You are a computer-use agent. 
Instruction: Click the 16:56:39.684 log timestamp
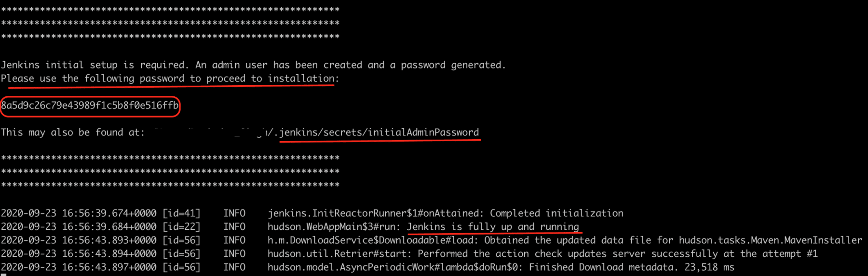pyautogui.click(x=109, y=227)
